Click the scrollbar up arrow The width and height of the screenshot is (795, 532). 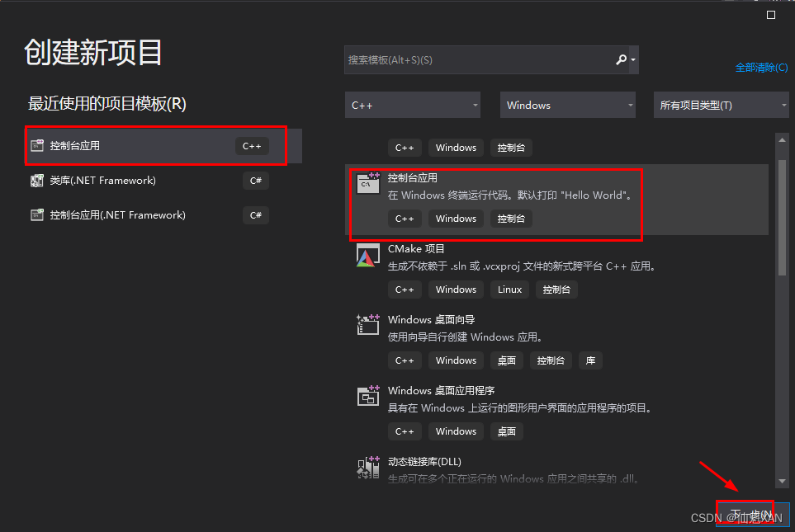782,140
